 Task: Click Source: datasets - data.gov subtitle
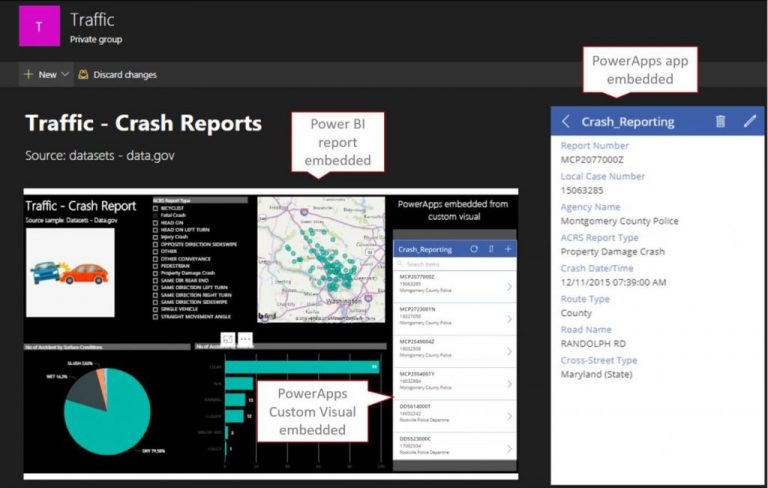100,156
